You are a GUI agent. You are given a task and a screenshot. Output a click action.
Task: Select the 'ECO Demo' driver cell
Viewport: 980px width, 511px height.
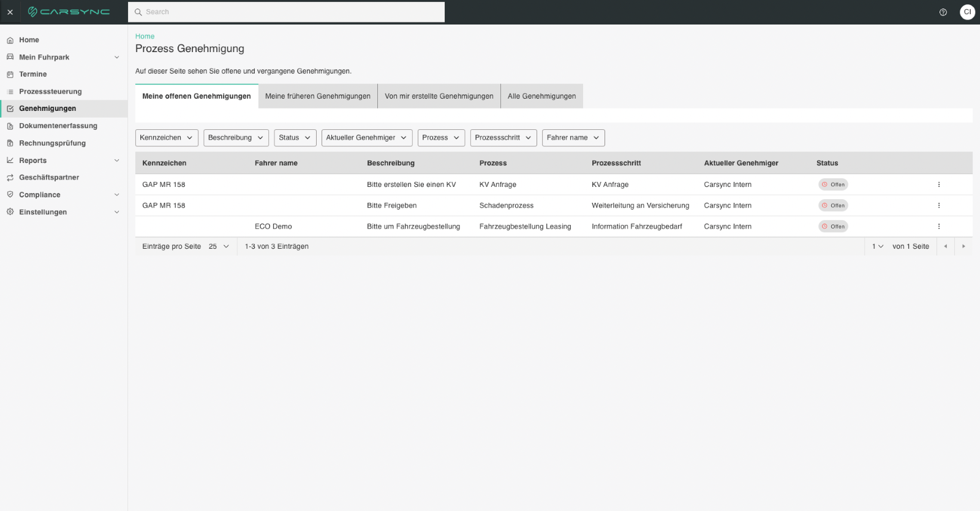tap(273, 226)
